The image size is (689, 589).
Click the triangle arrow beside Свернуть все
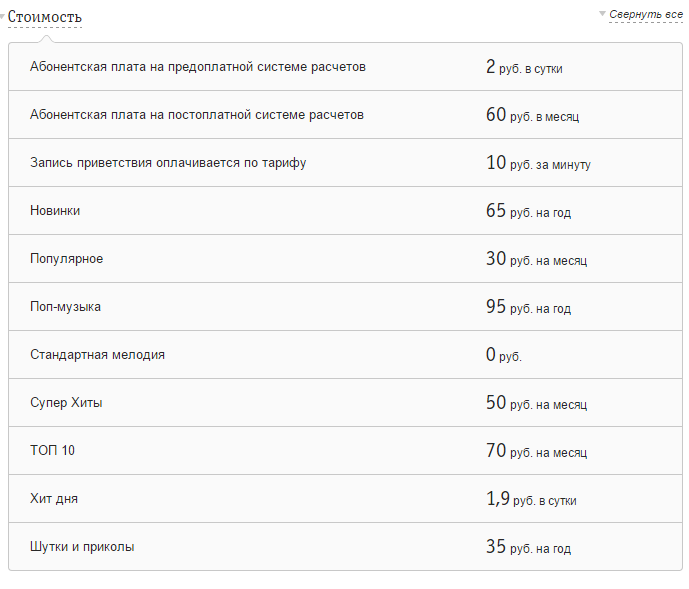point(602,14)
